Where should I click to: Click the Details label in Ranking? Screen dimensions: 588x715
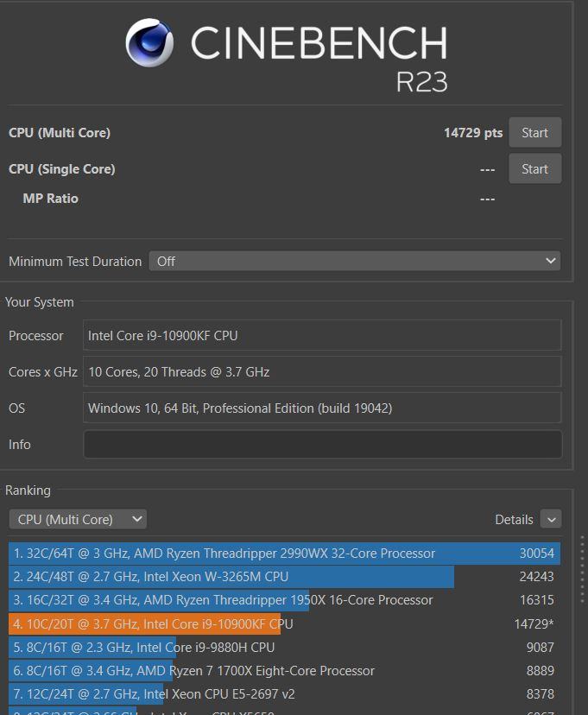[514, 519]
